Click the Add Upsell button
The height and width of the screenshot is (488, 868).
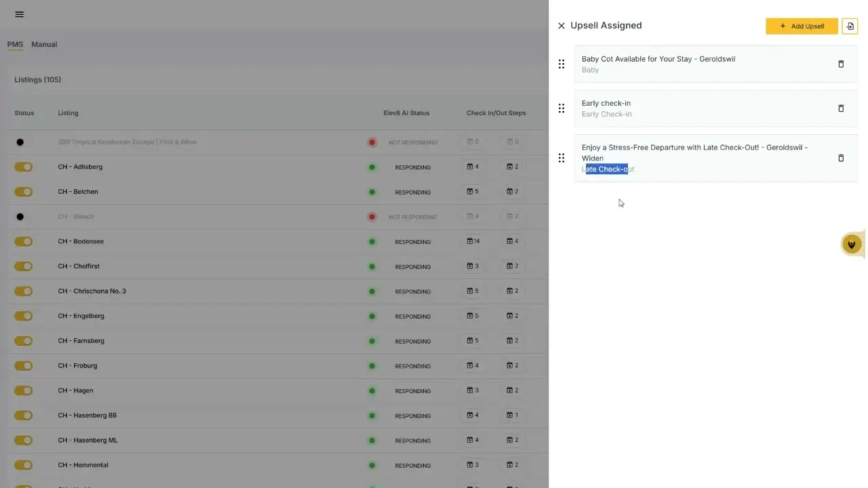[802, 26]
